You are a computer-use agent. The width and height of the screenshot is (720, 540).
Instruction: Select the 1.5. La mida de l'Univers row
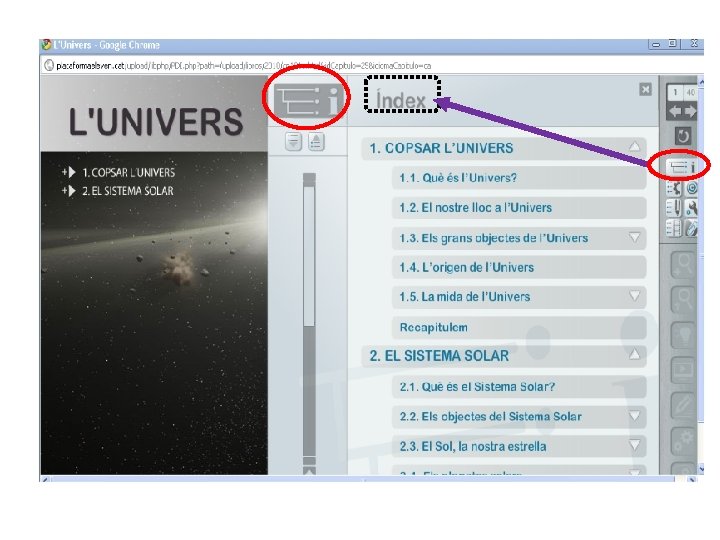(x=519, y=297)
